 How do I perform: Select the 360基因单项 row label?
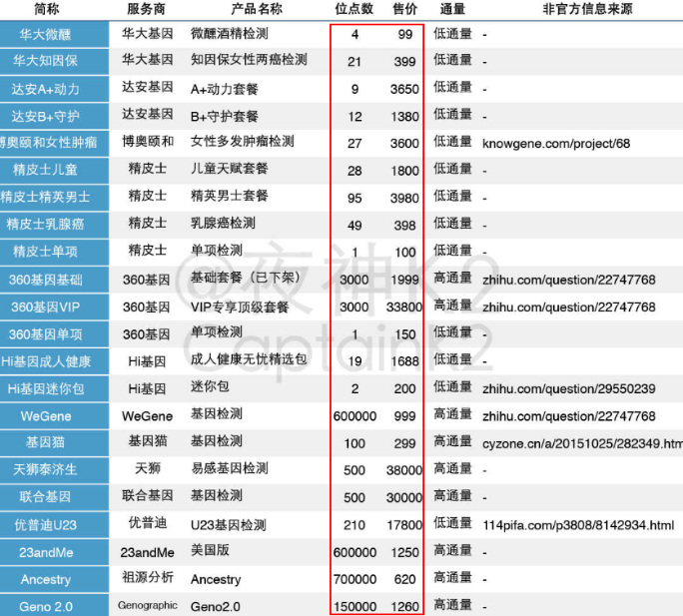[x=55, y=334]
